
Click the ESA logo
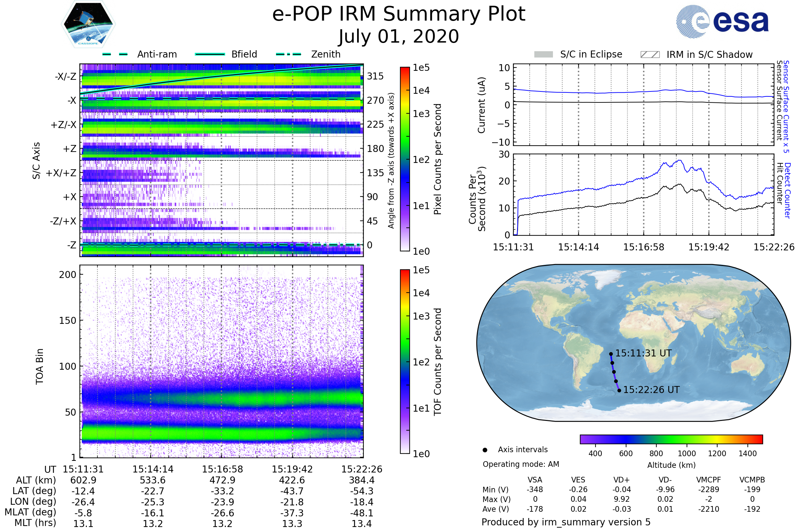click(x=722, y=22)
